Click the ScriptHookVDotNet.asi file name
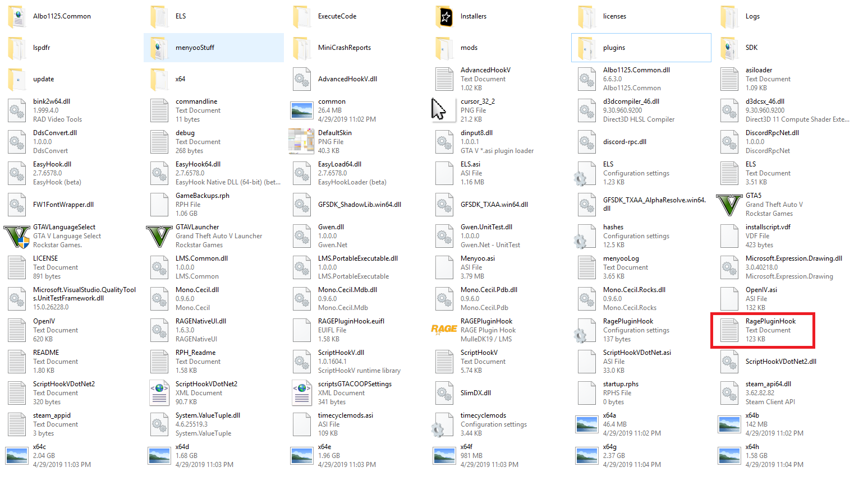This screenshot has height=481, width=868. pyautogui.click(x=637, y=353)
